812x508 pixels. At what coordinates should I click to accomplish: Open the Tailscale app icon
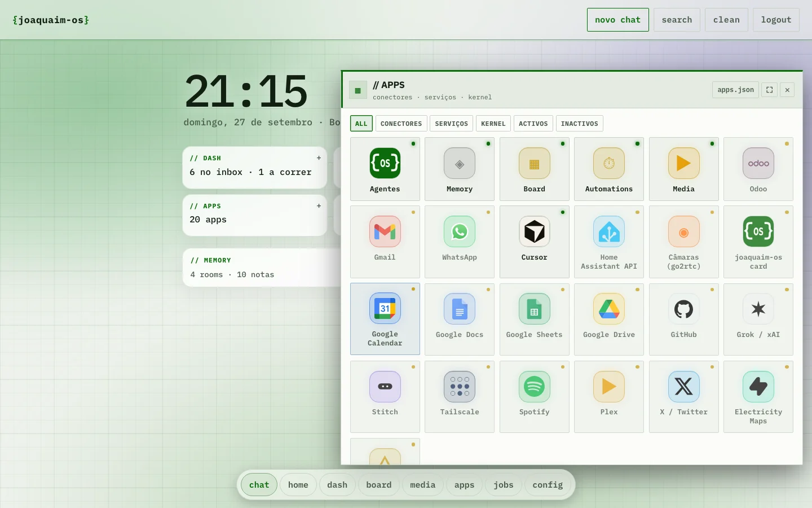click(x=460, y=386)
